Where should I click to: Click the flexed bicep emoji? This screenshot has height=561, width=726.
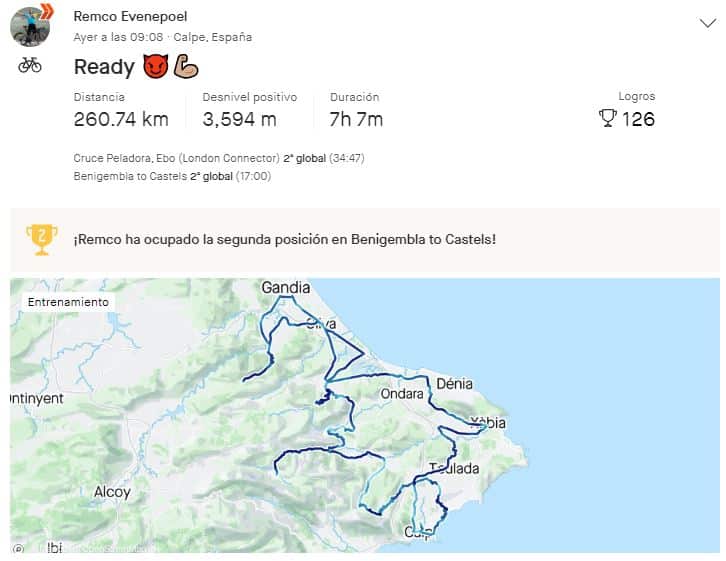(x=186, y=68)
